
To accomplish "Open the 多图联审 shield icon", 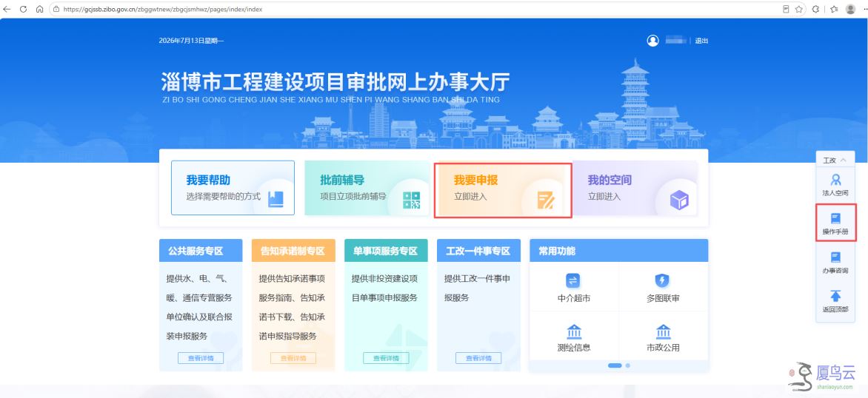I will [662, 281].
